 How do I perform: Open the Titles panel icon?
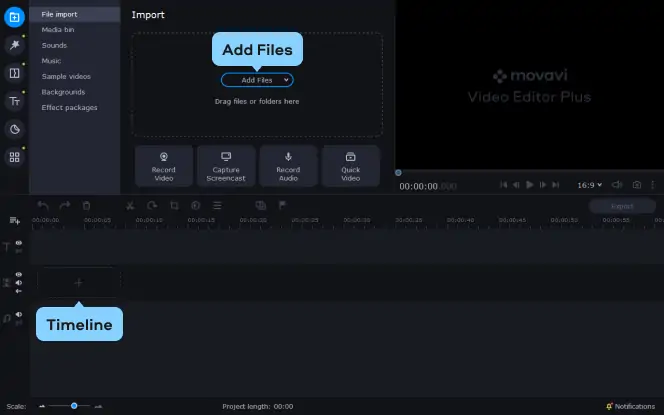click(14, 101)
